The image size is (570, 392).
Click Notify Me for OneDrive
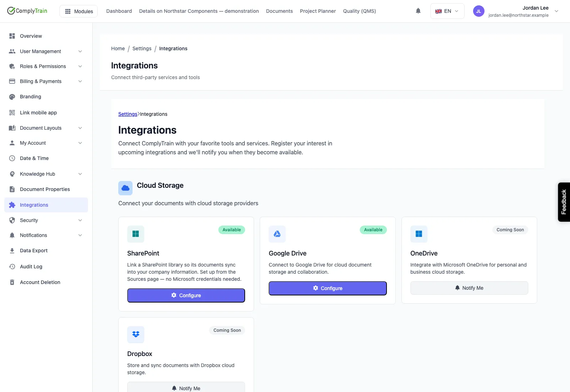469,288
